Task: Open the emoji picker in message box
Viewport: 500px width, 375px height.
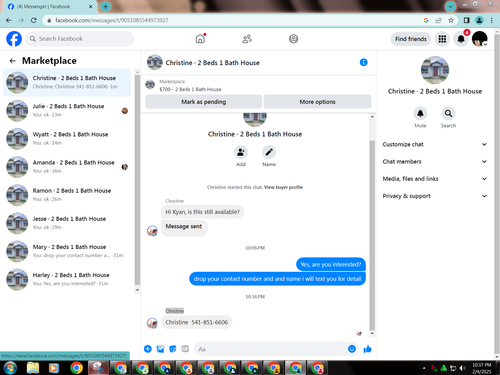Action: point(352,349)
